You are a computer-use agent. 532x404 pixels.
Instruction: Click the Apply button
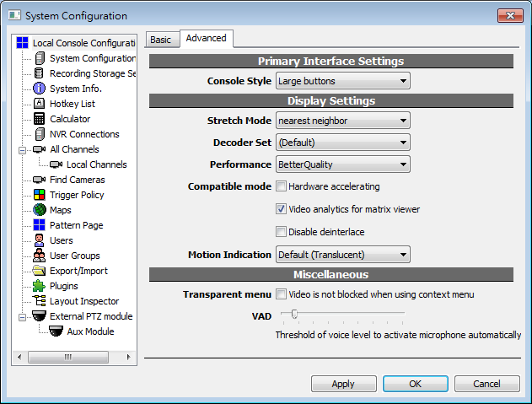coord(344,384)
